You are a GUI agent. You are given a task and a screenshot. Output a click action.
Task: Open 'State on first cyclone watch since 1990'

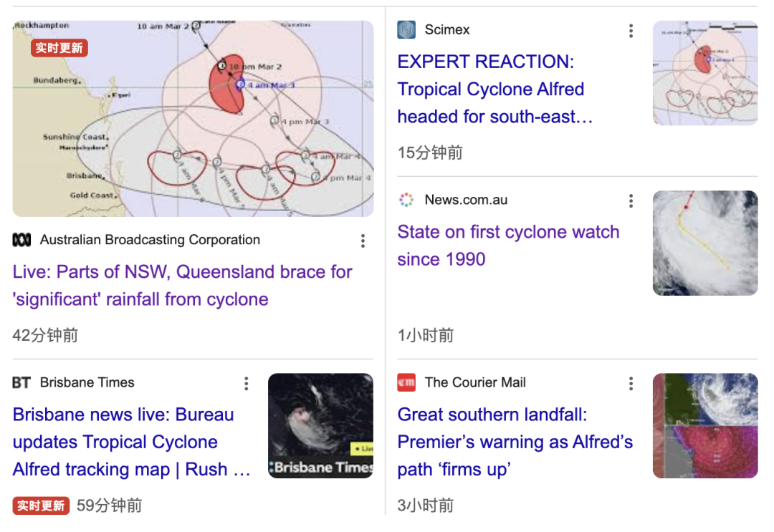tap(508, 246)
